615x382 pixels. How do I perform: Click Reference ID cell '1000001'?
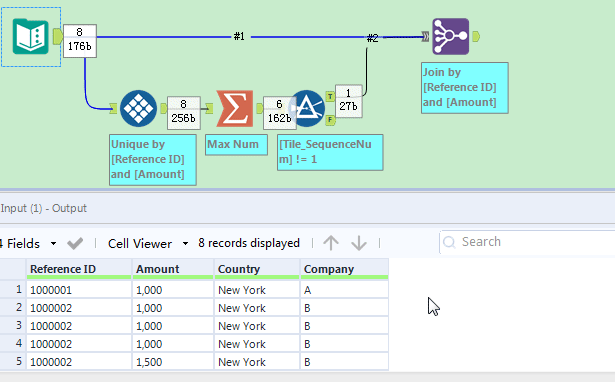79,290
